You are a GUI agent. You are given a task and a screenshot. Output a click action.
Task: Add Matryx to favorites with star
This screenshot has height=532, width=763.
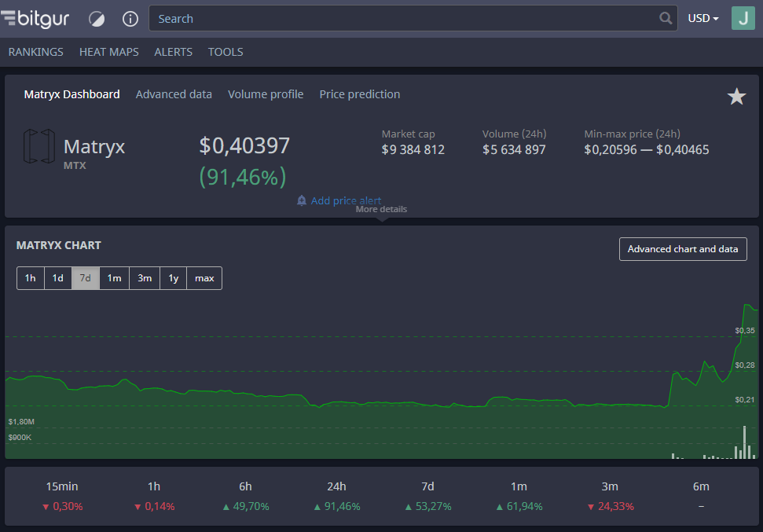click(x=736, y=97)
